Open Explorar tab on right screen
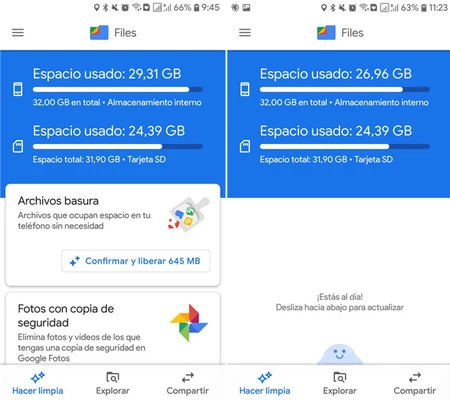 coord(340,384)
